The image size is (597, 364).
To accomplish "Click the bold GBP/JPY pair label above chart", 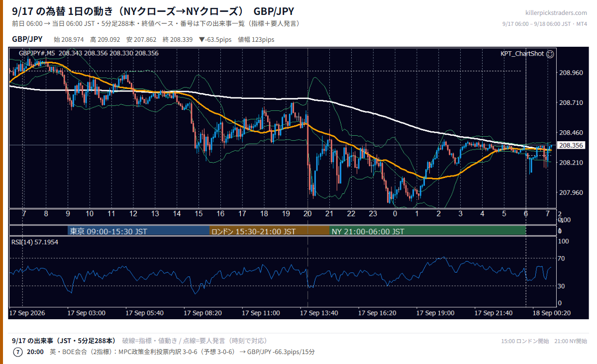I will 27,39.
